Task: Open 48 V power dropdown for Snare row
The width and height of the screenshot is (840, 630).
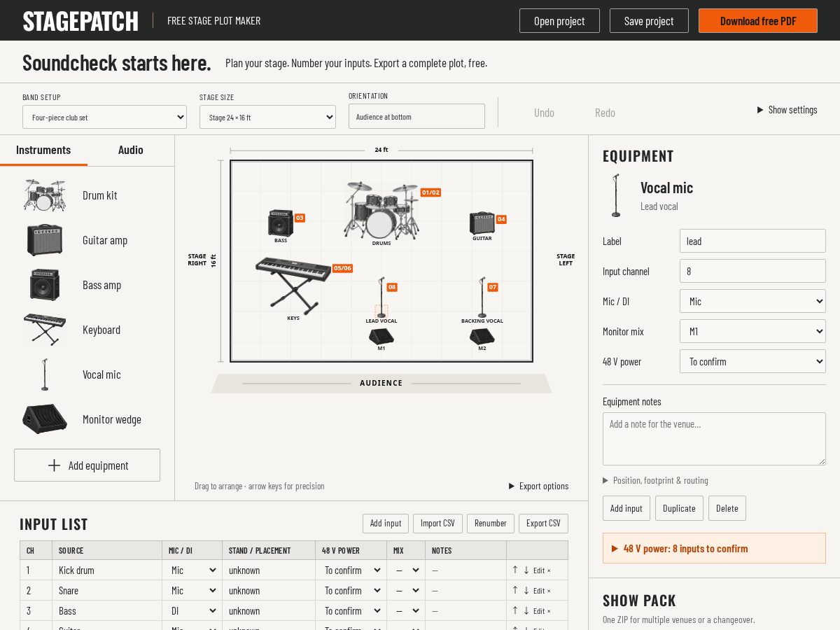Action: (x=352, y=590)
